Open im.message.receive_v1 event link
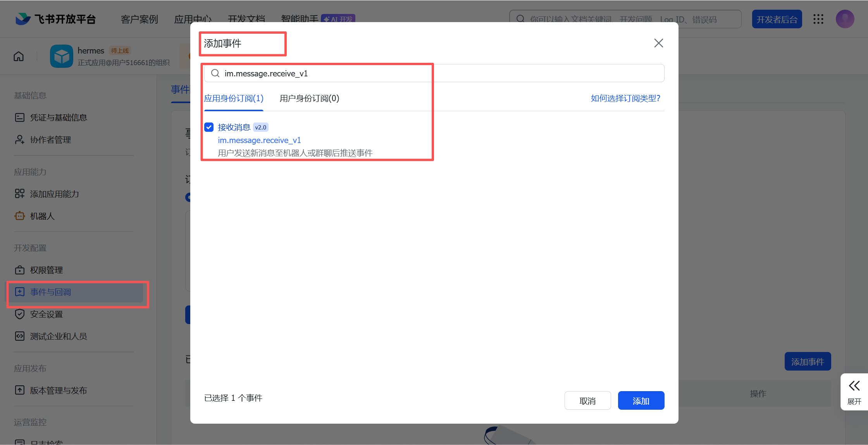Viewport: 868px width, 445px height. [259, 140]
